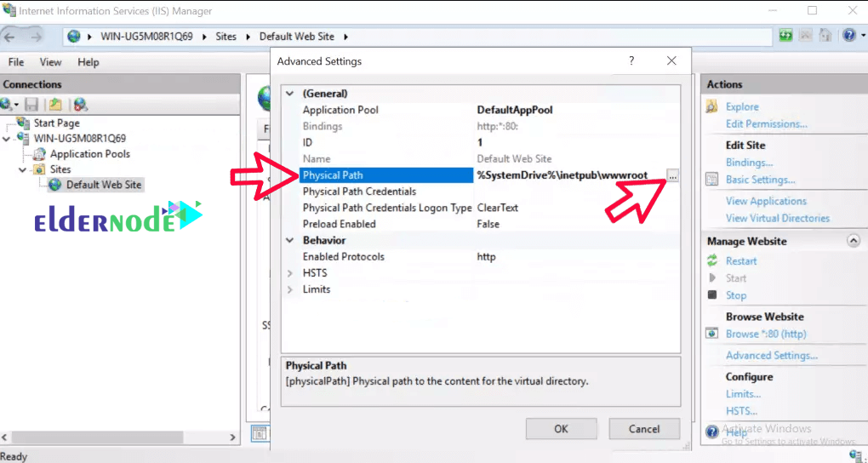Collapse the (General) section
The width and height of the screenshot is (868, 463).
[289, 94]
